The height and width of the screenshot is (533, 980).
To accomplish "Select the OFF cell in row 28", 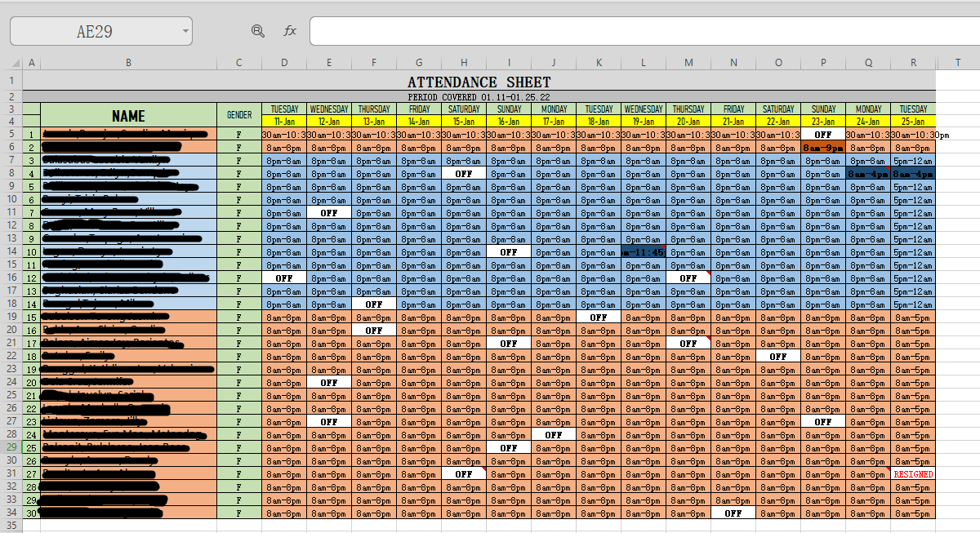I will point(554,435).
